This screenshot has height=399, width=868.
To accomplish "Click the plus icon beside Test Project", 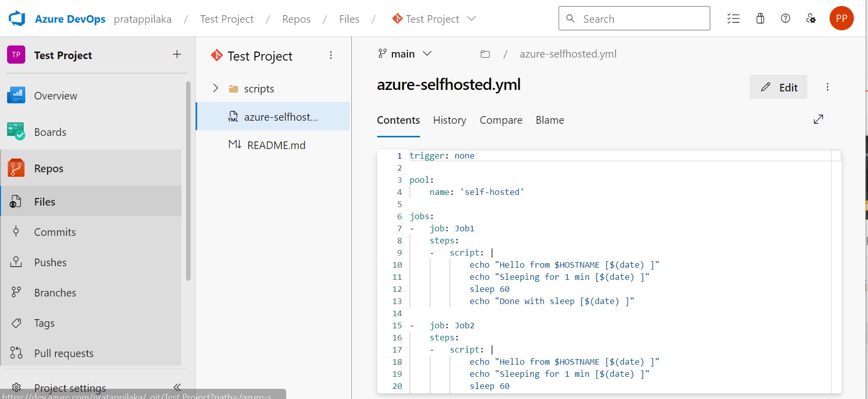I will coord(177,55).
